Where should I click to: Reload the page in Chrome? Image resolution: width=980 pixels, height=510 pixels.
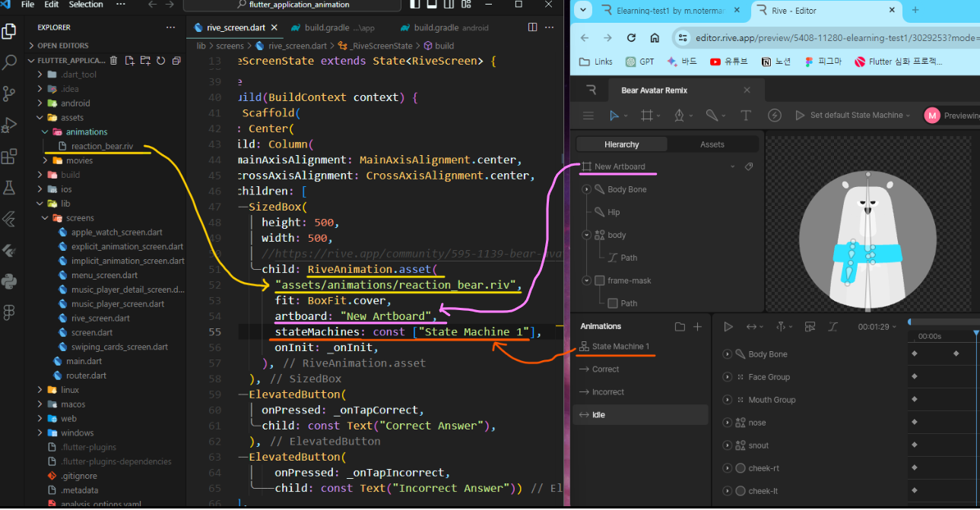(x=631, y=38)
